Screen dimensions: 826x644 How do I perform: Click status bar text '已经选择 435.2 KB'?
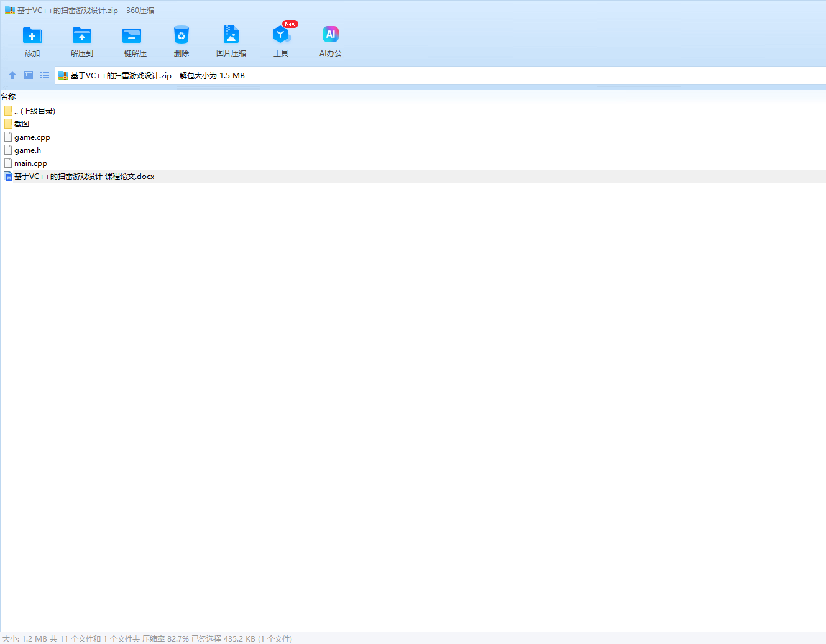(223, 638)
